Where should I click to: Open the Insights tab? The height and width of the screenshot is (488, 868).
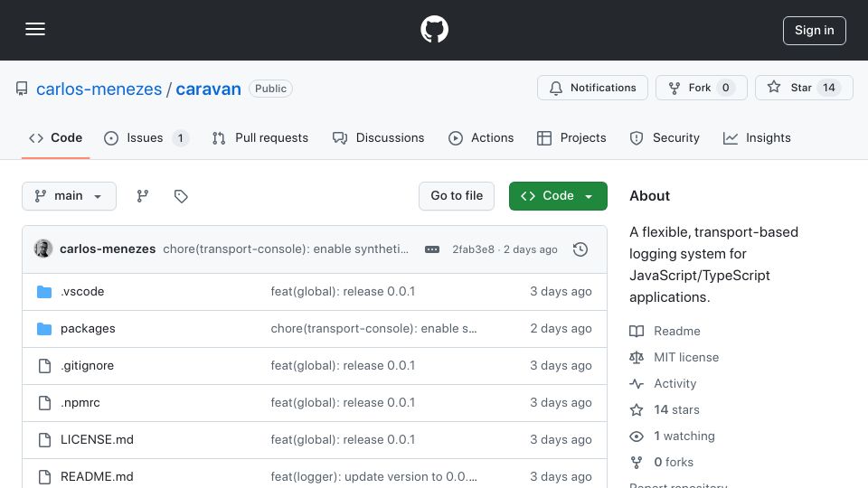(757, 137)
